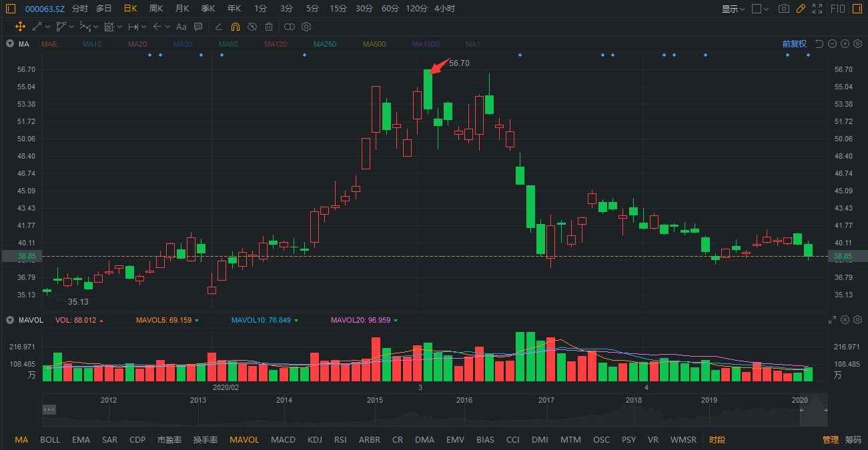This screenshot has height=450, width=868.
Task: Select the comment bubble annotation tool
Action: click(198, 27)
